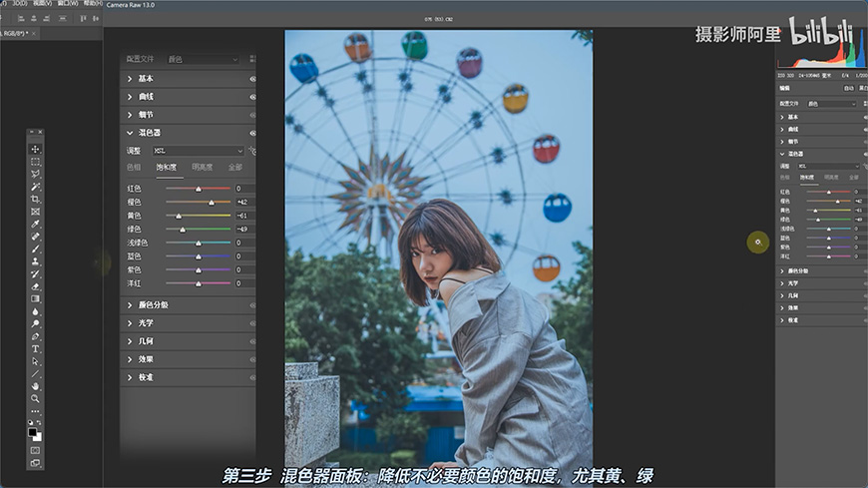868x488 pixels.
Task: Select the Path Selection tool
Action: tap(36, 361)
